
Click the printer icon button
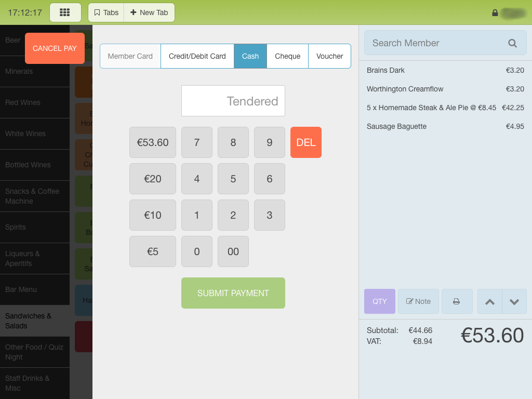457,301
